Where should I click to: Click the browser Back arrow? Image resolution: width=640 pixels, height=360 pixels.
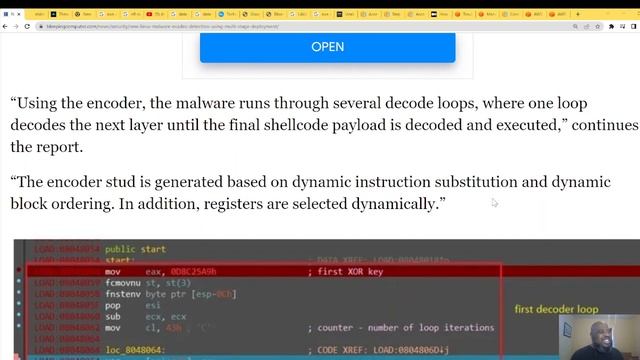pos(5,27)
